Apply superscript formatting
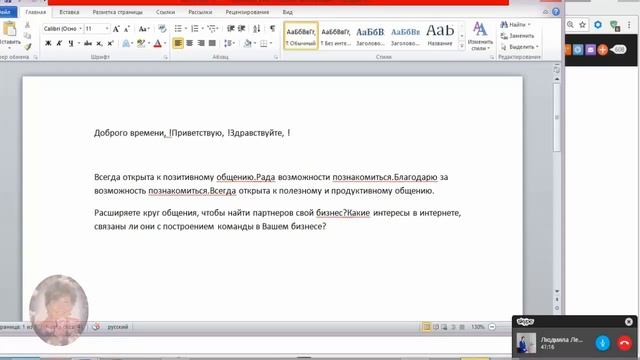The width and height of the screenshot is (640, 360). point(110,43)
